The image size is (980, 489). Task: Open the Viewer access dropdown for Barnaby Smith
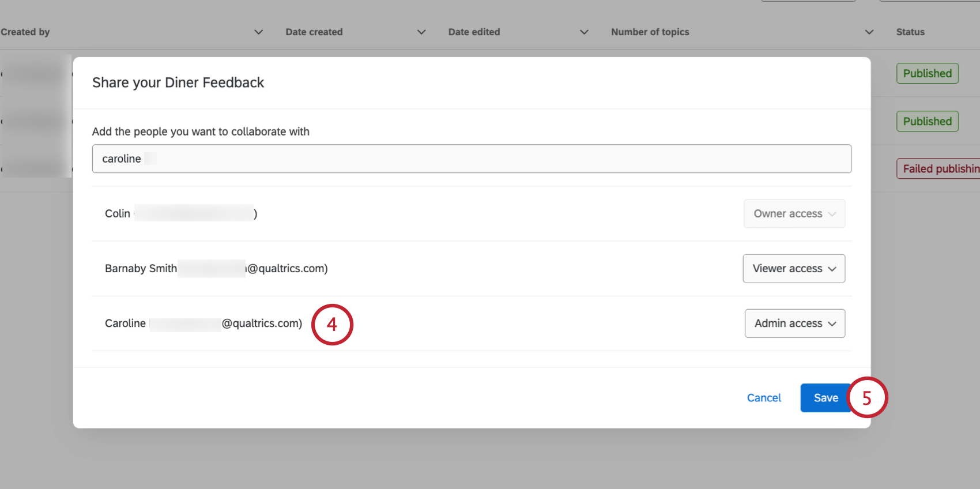point(794,269)
